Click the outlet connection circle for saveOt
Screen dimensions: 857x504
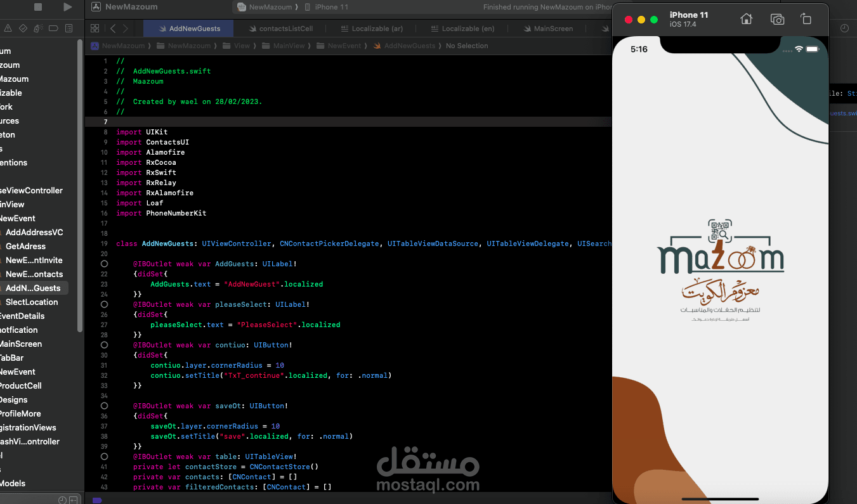click(105, 406)
